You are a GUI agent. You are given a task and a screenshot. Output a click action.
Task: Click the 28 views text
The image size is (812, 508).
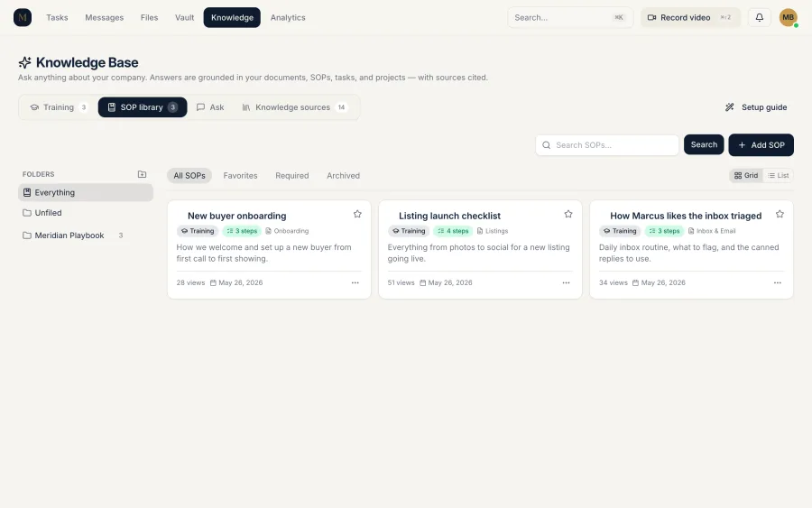click(x=190, y=282)
